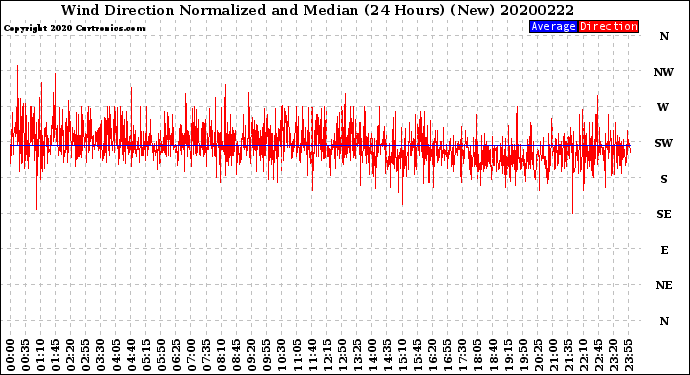The image size is (690, 375).
Task: Click the 00:00 time axis label
Action: click(11, 355)
